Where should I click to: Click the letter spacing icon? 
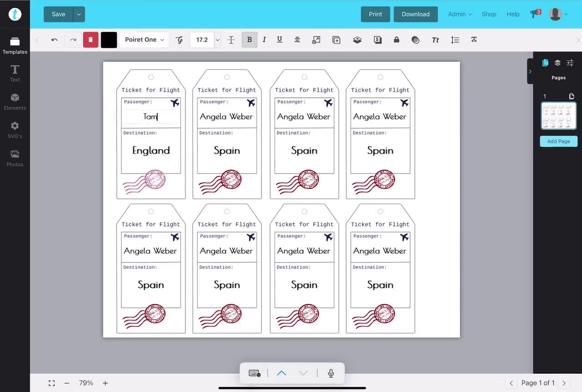coord(474,40)
